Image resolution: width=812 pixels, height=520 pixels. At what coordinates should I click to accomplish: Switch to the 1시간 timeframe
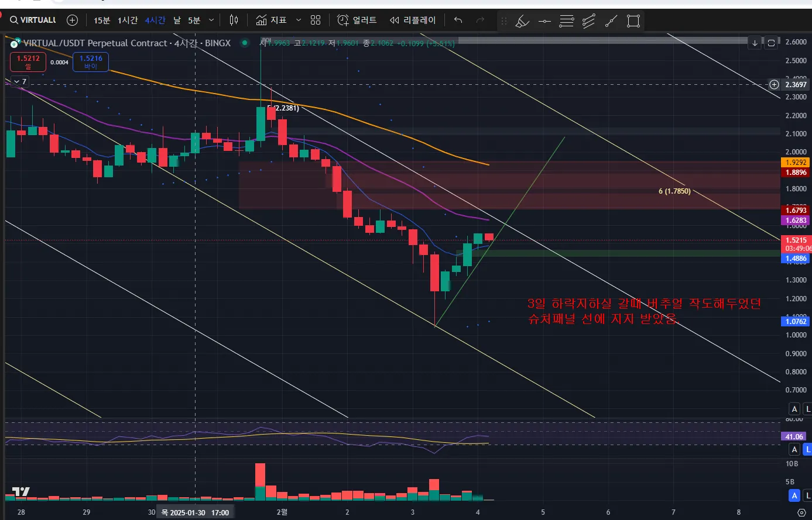click(128, 20)
